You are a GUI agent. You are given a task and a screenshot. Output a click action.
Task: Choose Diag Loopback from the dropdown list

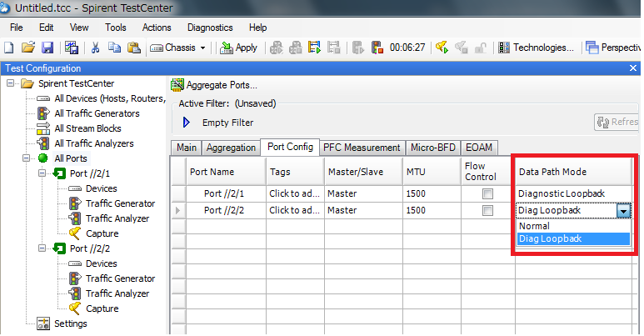click(x=573, y=239)
